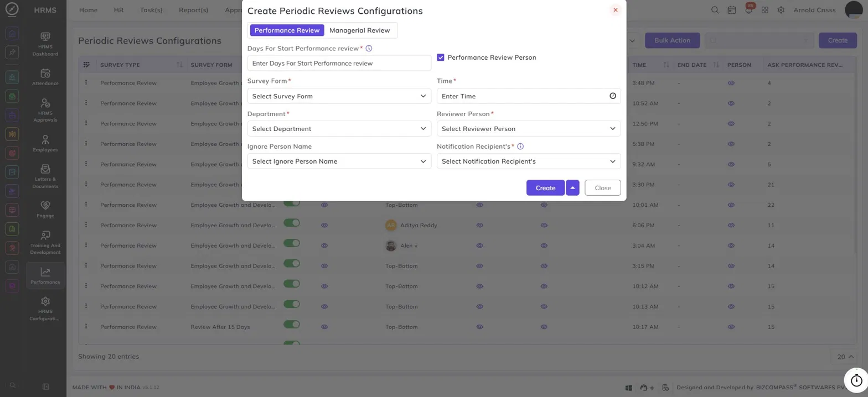Click the sidebar collapse icon at bottom
868x397 pixels.
point(45,386)
